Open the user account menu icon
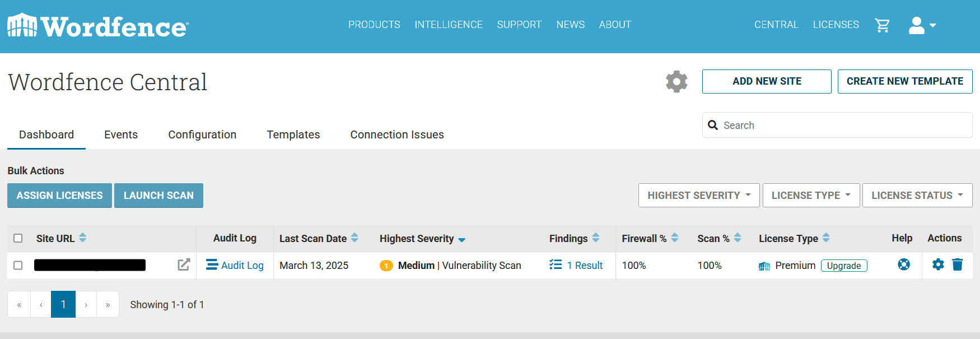The height and width of the screenshot is (339, 980). coord(917,25)
